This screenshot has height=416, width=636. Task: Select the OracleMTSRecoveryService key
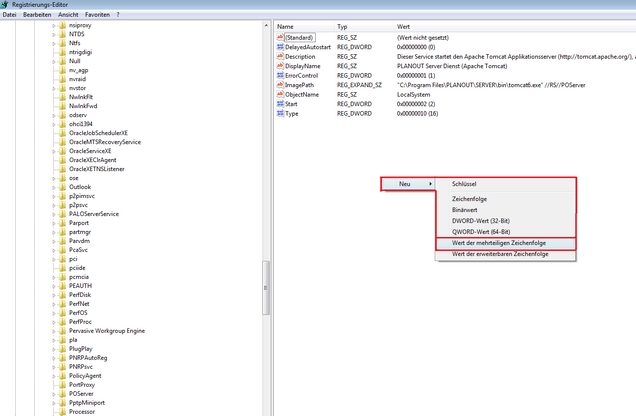(x=105, y=142)
